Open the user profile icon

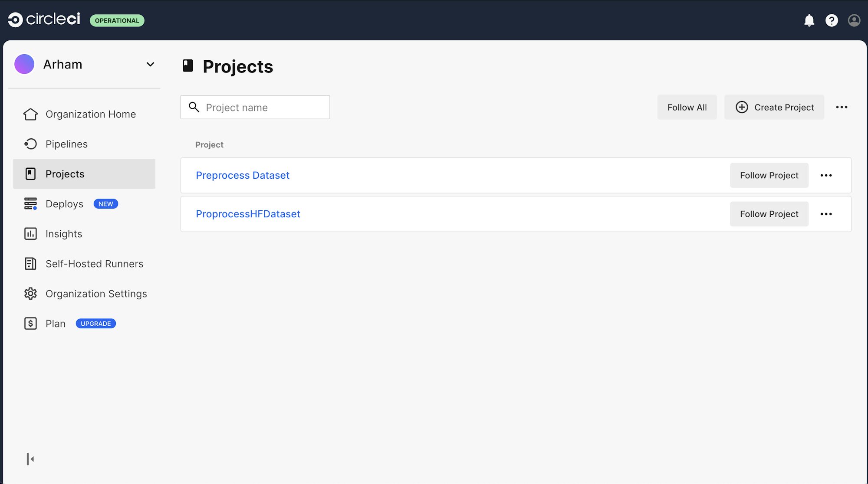pos(853,20)
